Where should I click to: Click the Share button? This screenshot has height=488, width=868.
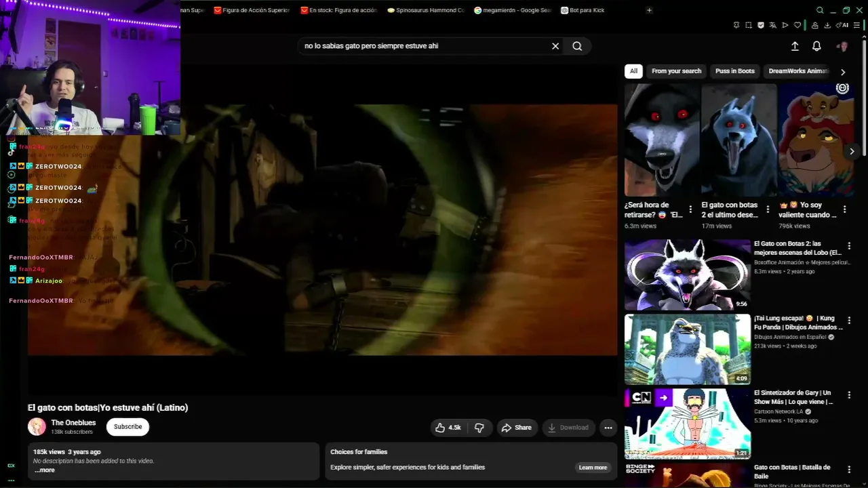pyautogui.click(x=516, y=428)
